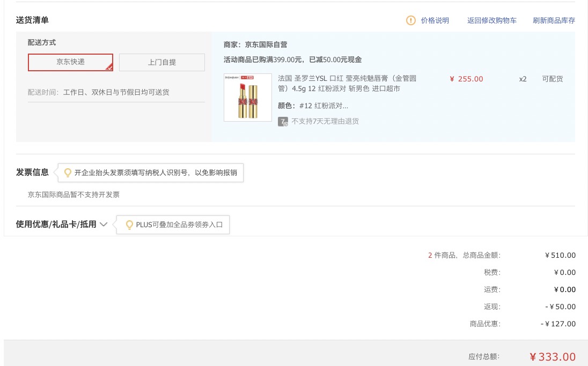Click the 7-day no-return policy icon
This screenshot has height=366, width=588.
(283, 122)
